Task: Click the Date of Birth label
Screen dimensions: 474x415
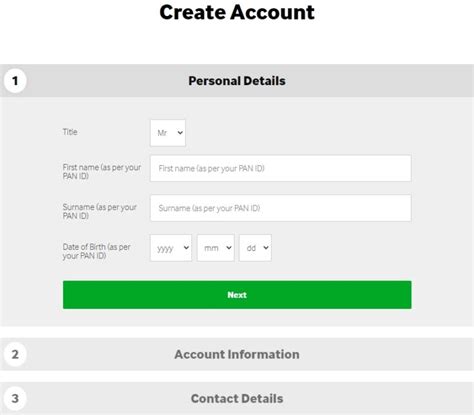Action: click(96, 251)
